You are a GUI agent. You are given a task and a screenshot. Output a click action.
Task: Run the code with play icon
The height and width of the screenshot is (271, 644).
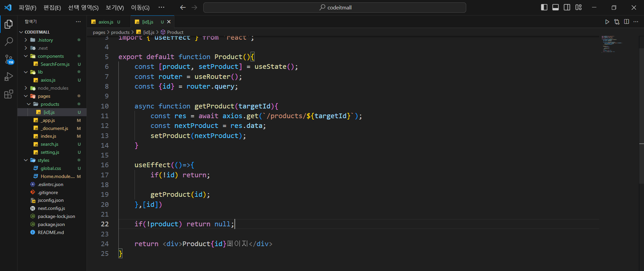(x=607, y=22)
